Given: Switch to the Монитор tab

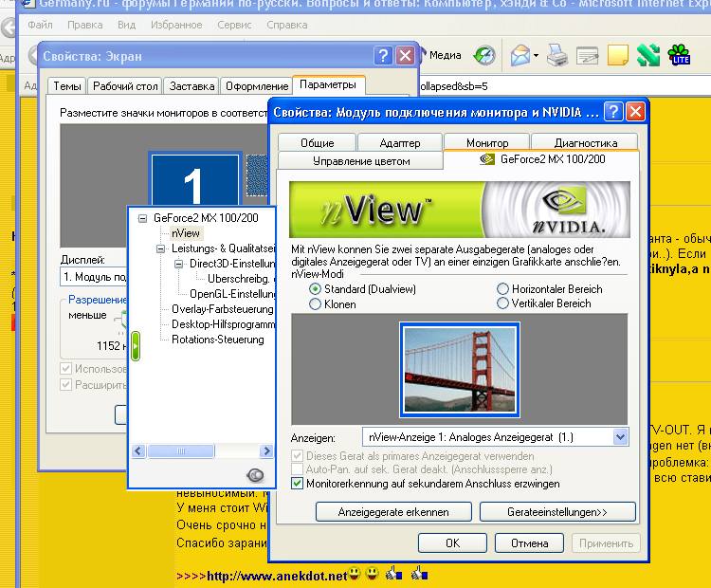Looking at the screenshot, I should (486, 143).
